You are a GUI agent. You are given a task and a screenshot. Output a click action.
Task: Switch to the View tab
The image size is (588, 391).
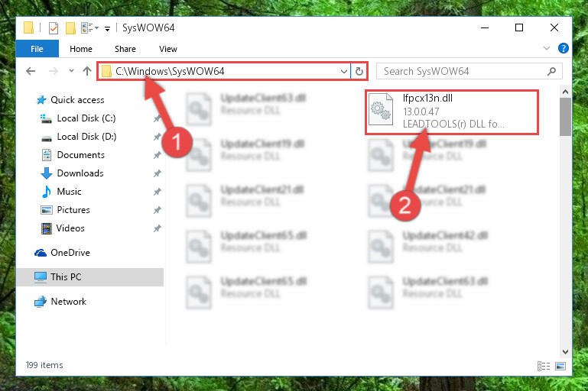[168, 49]
